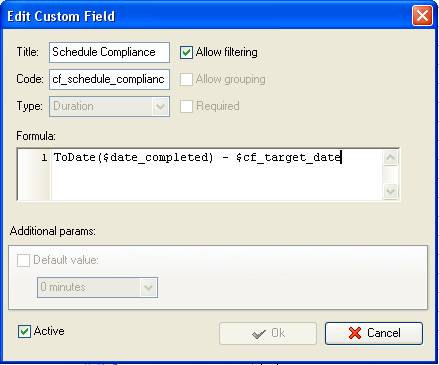Click line number 1 in formula gutter
Screen dimensions: 439x365
44,157
